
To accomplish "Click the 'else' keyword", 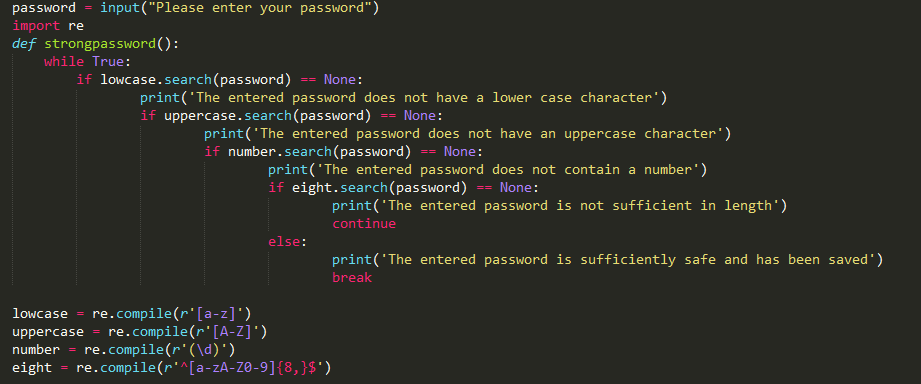I will click(x=284, y=242).
